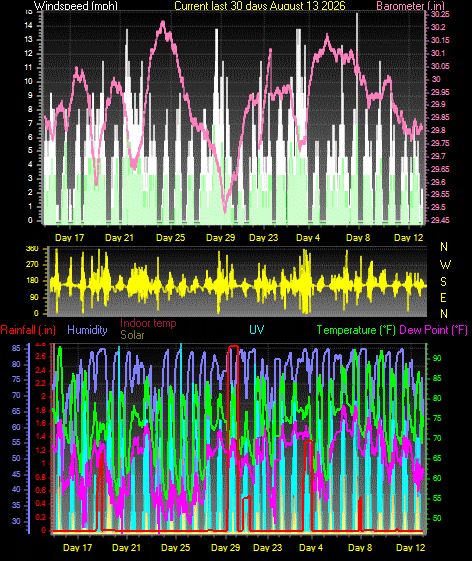The height and width of the screenshot is (561, 472).
Task: Click the '30.1' barometer axis value
Action: coord(438,53)
